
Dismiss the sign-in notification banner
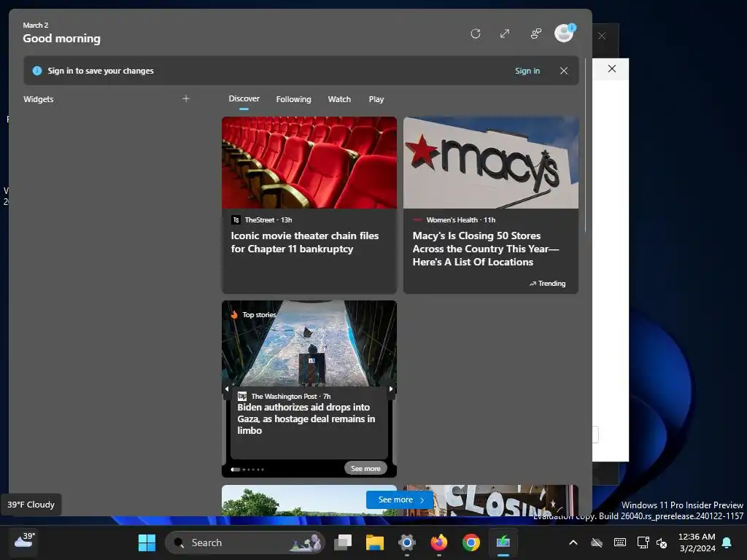pyautogui.click(x=564, y=71)
